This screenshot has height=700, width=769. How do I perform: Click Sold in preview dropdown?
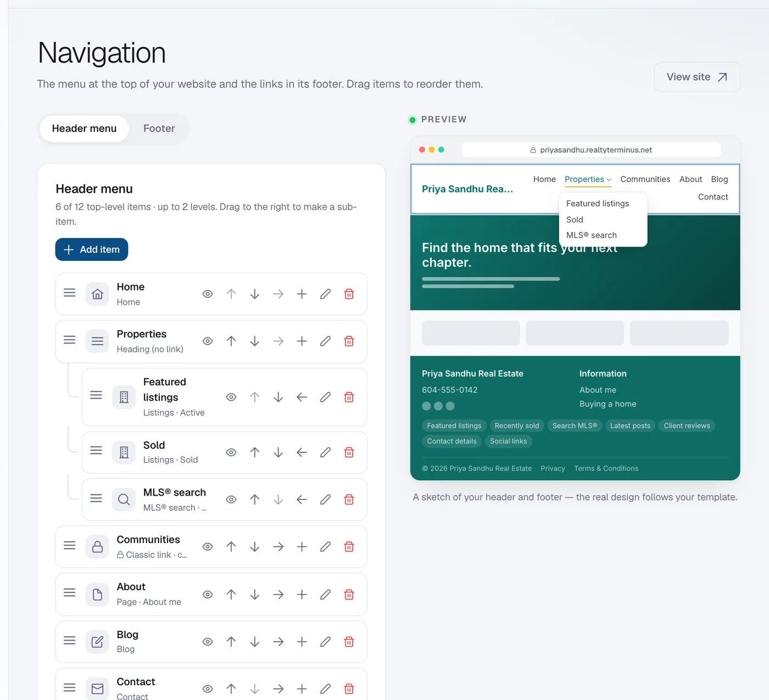[575, 220]
